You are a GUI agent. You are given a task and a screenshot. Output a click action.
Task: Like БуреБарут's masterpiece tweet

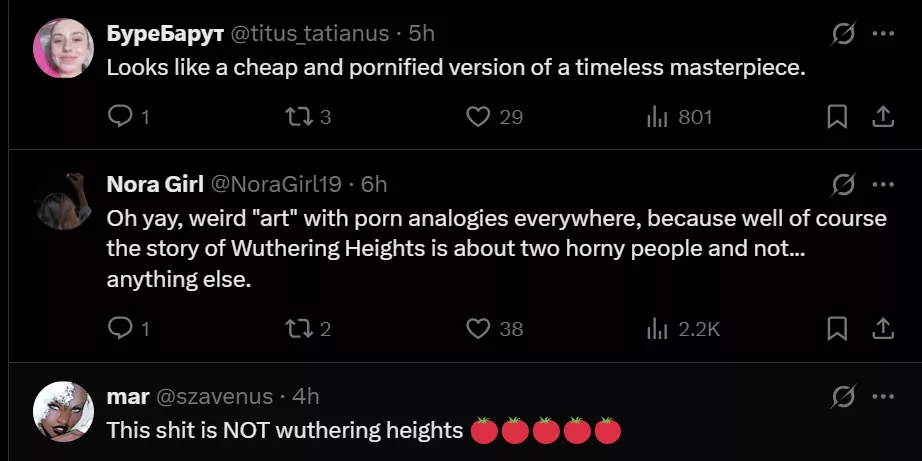pyautogui.click(x=478, y=117)
